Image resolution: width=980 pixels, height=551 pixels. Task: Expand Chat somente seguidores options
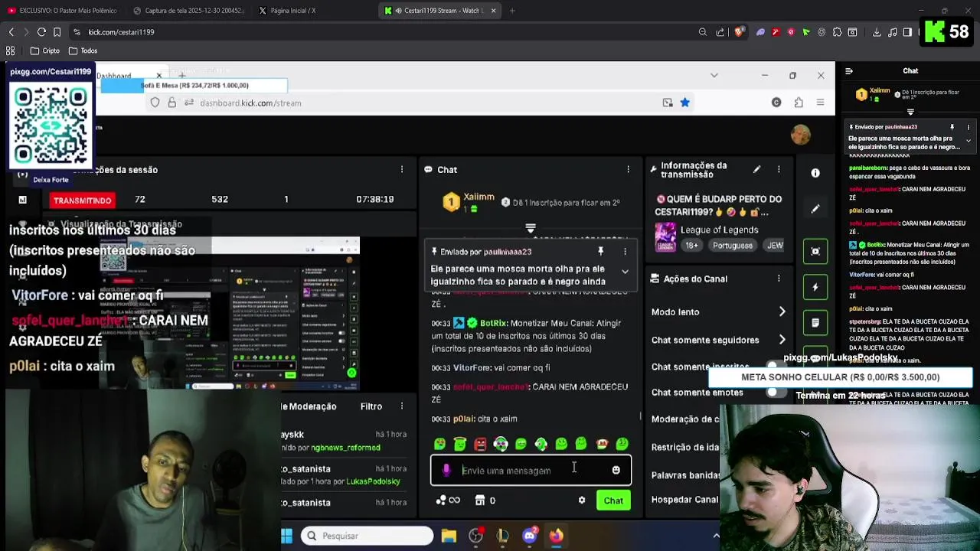[782, 340]
